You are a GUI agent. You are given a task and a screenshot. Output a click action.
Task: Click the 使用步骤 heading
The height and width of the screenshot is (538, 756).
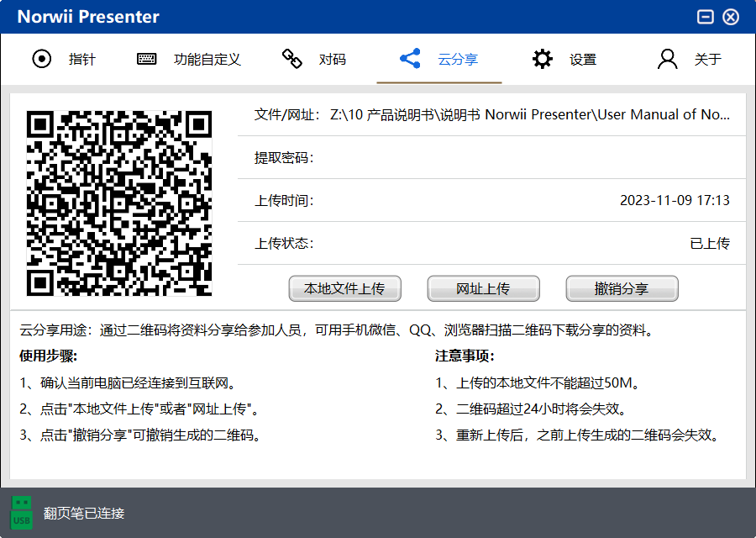(49, 356)
